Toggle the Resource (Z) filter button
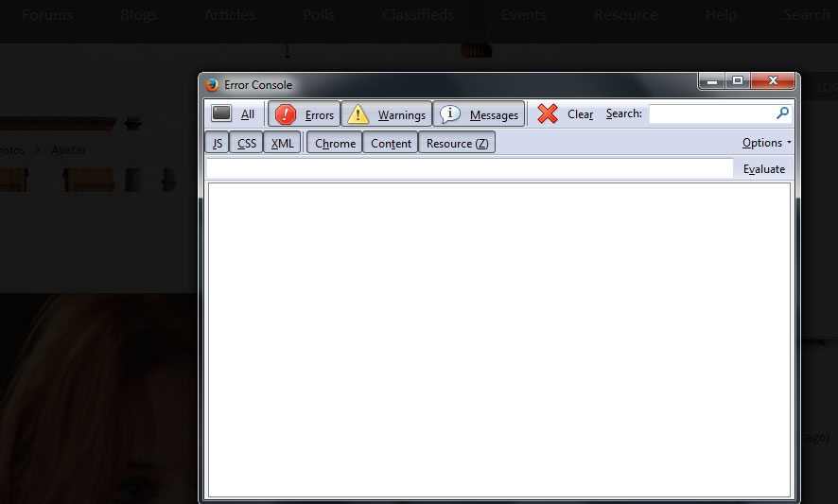 [457, 143]
